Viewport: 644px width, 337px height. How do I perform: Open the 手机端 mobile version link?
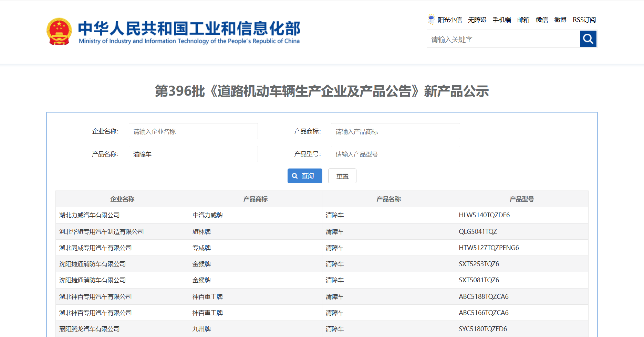click(x=501, y=20)
